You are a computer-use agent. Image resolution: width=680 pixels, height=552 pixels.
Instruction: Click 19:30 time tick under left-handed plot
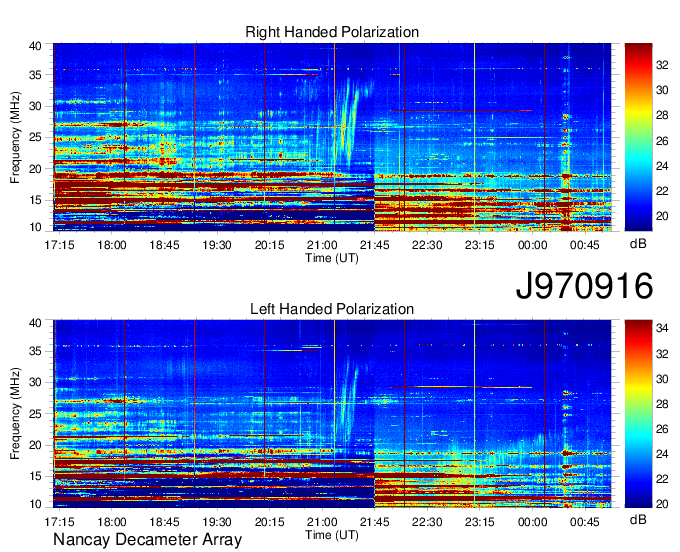(x=217, y=522)
